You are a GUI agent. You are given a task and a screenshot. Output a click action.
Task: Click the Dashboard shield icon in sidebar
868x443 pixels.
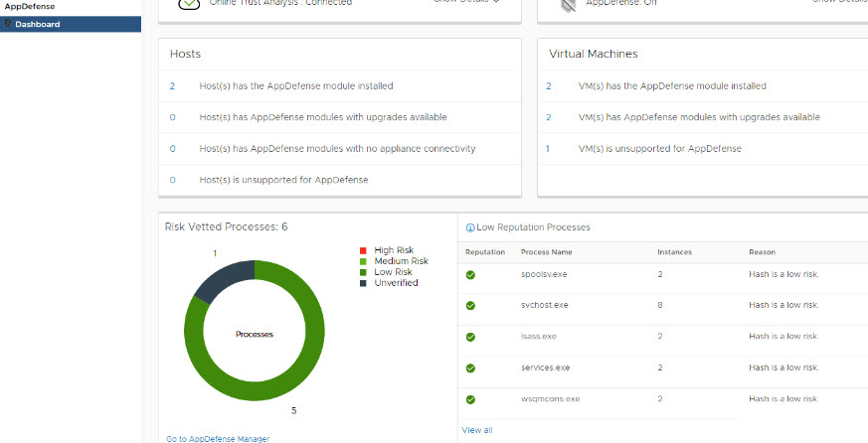point(8,24)
